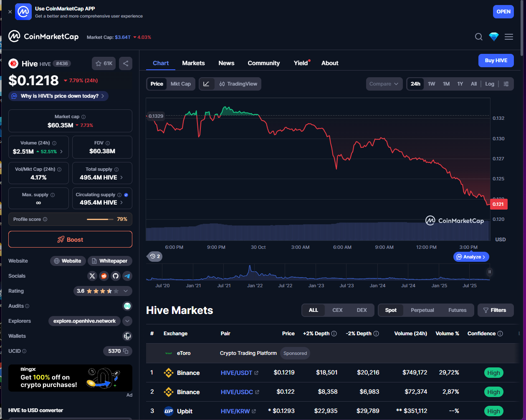Switch to the Chart tab

pyautogui.click(x=161, y=63)
